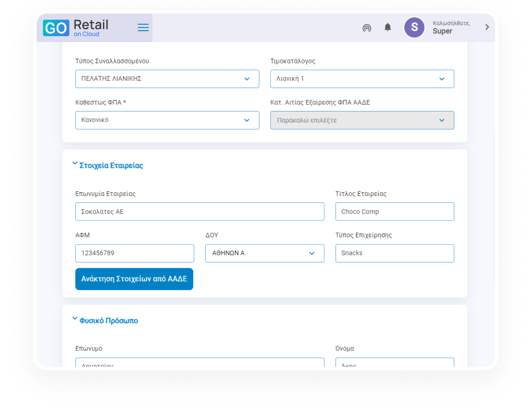The image size is (532, 417).
Task: Open the Τύπος Συναλλασσομένου dropdown
Action: point(167,79)
